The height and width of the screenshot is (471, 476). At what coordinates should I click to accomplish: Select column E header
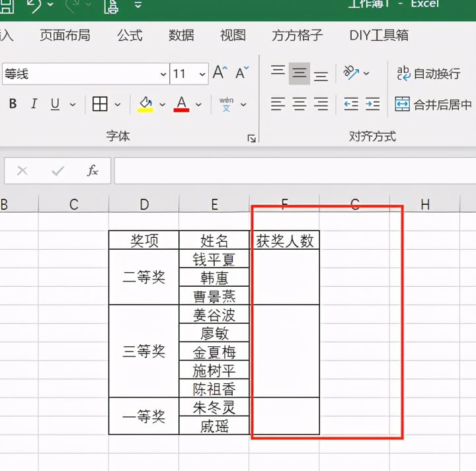214,204
